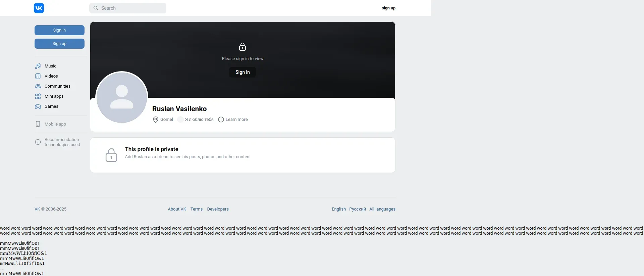Open the Mobile app link
Image resolution: width=644 pixels, height=276 pixels.
click(55, 124)
